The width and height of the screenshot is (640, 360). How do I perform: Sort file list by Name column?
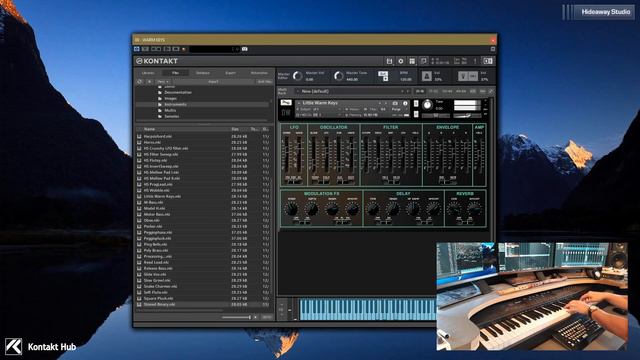click(149, 129)
